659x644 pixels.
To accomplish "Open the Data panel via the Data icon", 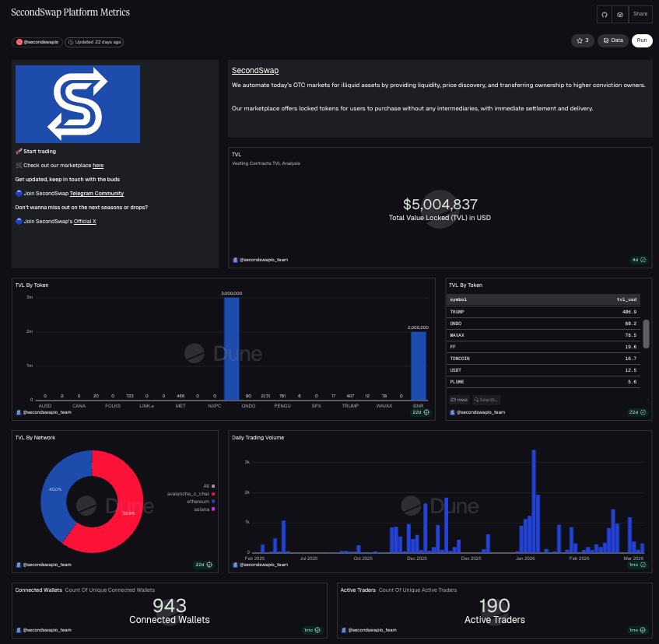I will click(608, 40).
